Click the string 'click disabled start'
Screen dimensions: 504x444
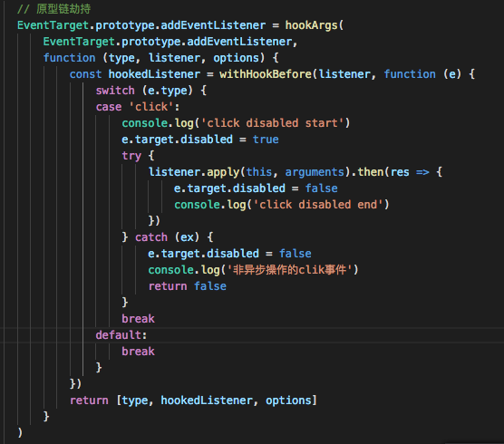click(272, 123)
